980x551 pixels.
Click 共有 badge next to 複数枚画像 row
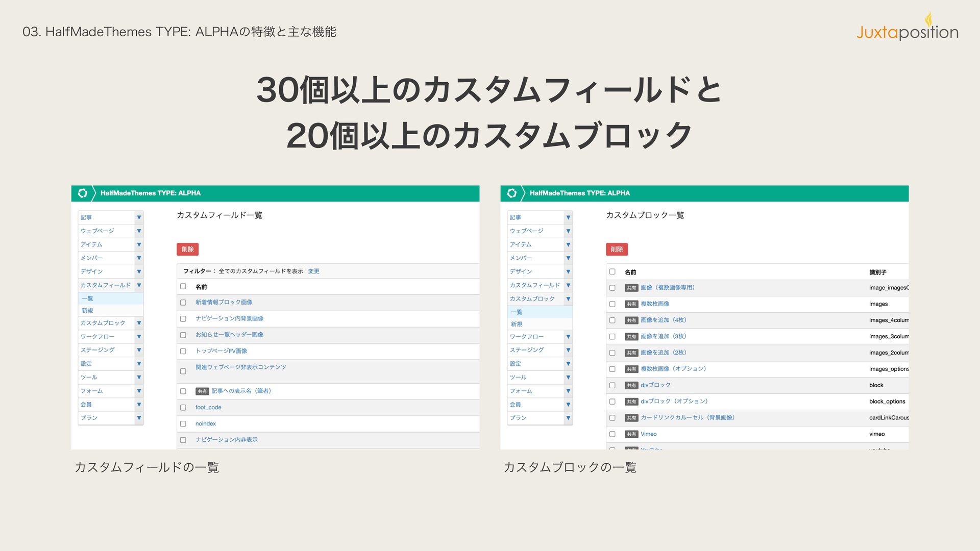(631, 304)
